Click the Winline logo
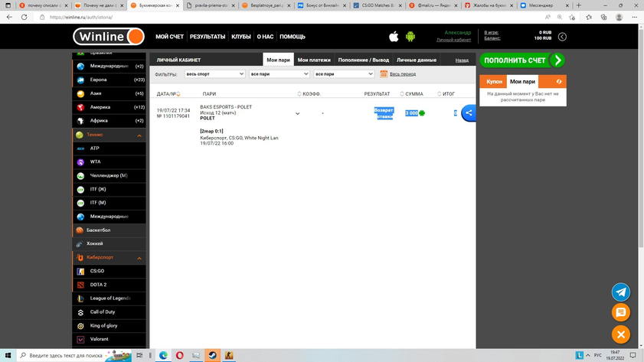 pyautogui.click(x=109, y=37)
